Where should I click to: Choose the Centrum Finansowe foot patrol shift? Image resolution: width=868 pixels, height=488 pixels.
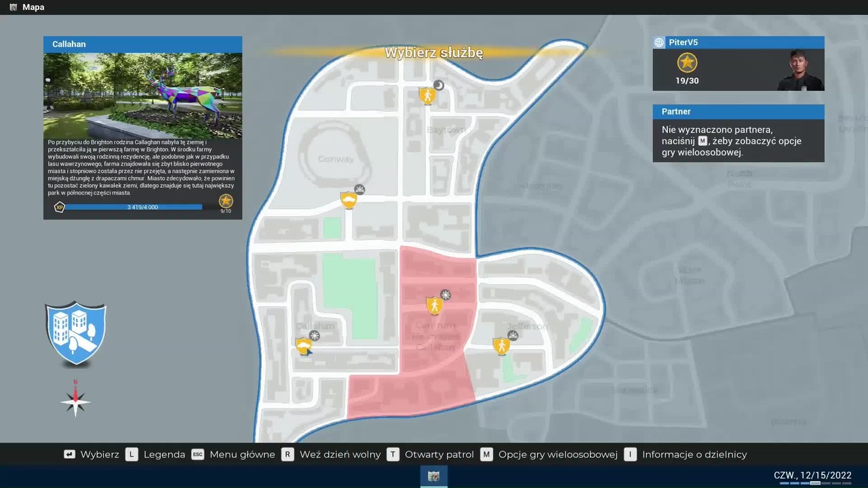[x=434, y=305]
